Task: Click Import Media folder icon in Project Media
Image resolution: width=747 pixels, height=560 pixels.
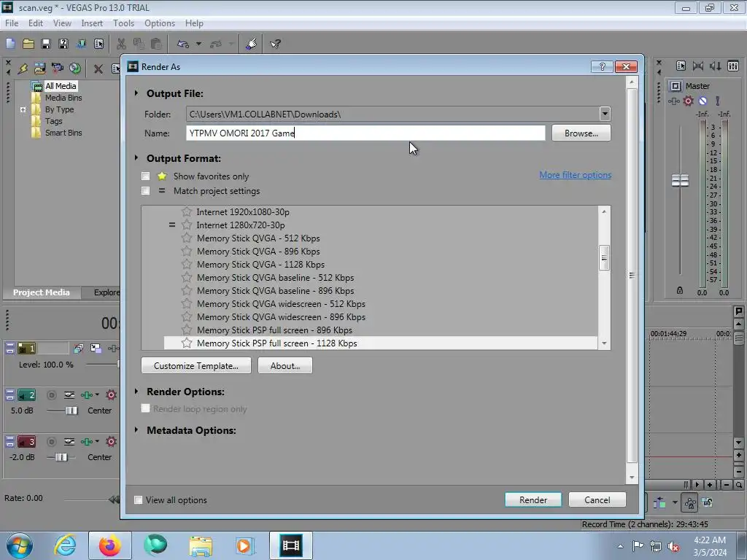Action: coord(39,69)
